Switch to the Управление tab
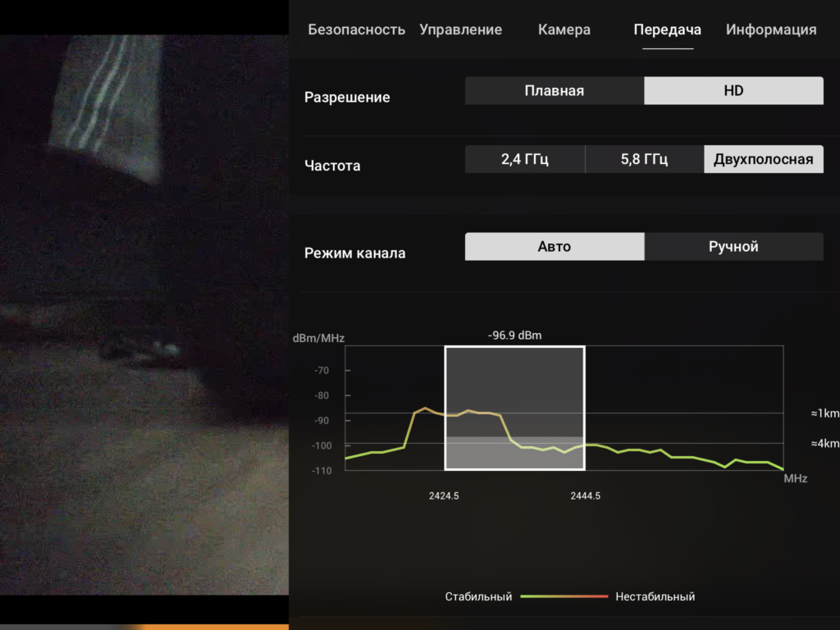The image size is (840, 630). pos(460,30)
